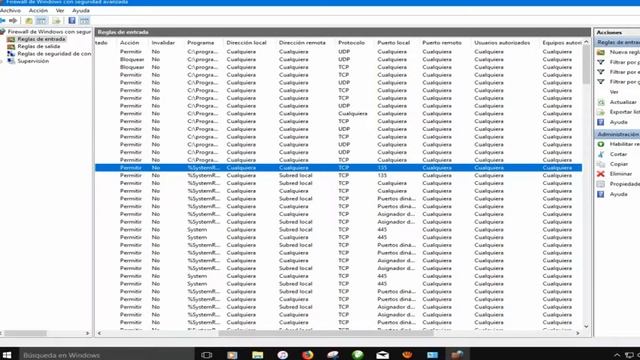Click the Exportar lista icon in Acciones

[601, 112]
